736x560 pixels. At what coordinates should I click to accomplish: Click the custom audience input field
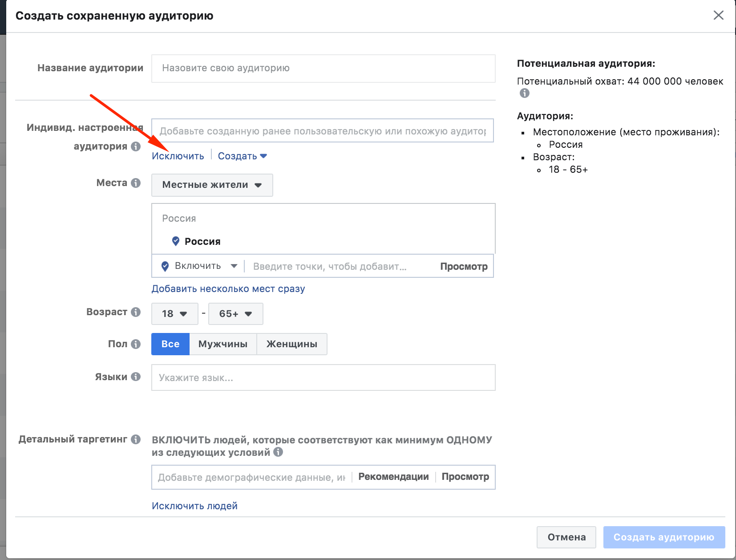[x=323, y=130]
